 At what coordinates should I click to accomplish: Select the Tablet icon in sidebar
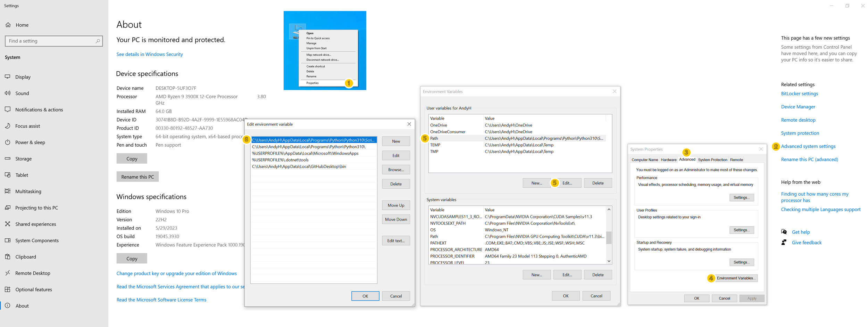point(8,175)
